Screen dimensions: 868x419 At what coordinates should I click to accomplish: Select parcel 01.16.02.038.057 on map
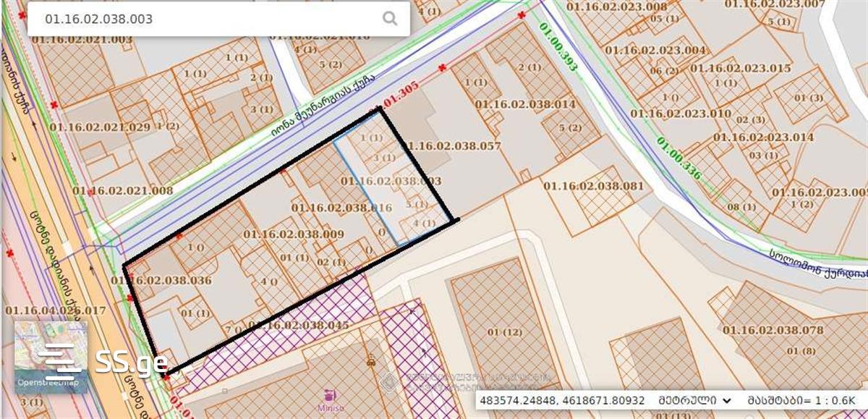(454, 145)
